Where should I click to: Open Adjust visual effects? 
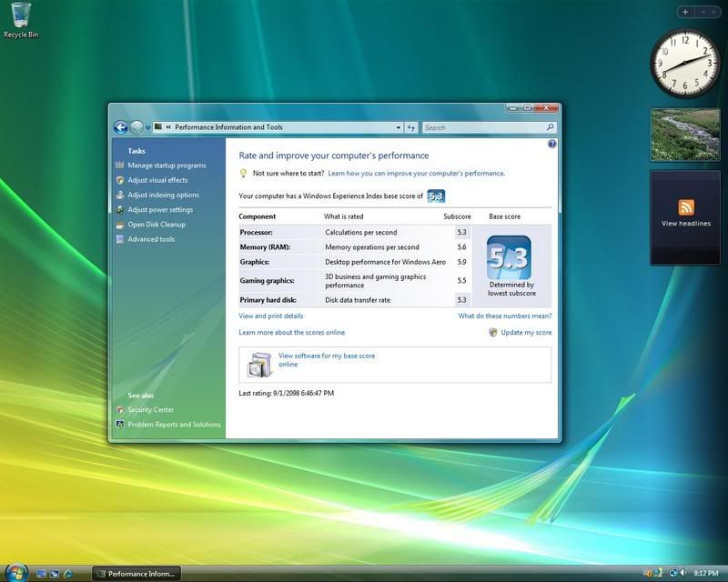point(157,180)
